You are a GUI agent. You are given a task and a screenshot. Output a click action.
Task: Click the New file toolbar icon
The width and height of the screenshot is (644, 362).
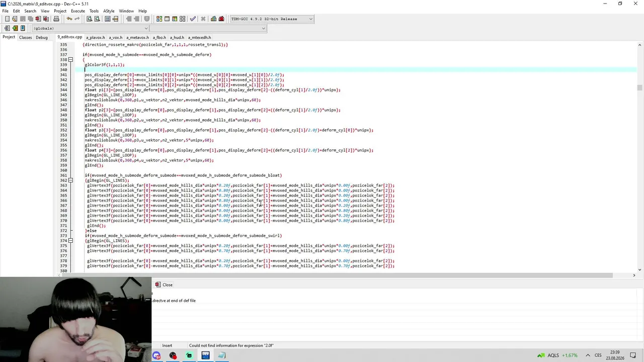(x=7, y=19)
